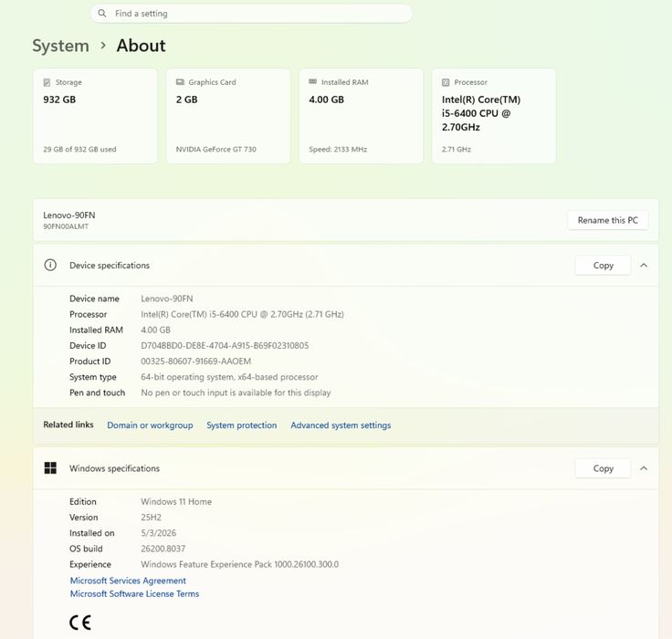Click the Processor value in Device specifications
This screenshot has width=672, height=639.
tap(242, 314)
